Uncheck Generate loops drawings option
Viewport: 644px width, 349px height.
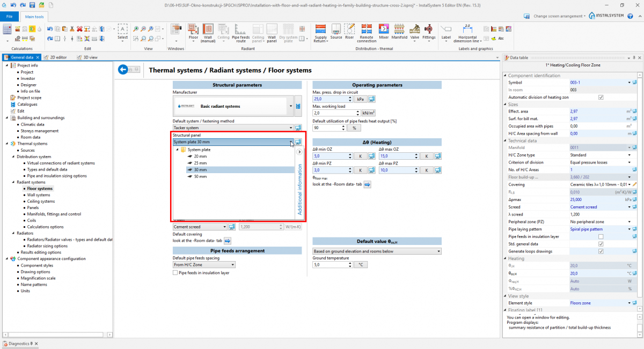pyautogui.click(x=601, y=251)
